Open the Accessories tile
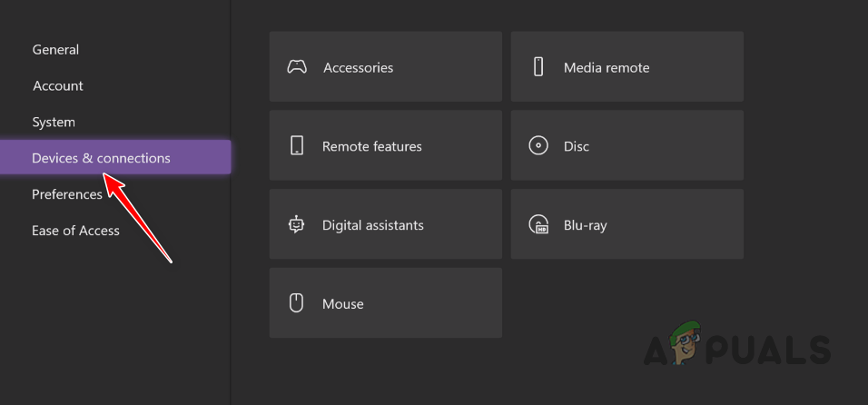The height and width of the screenshot is (405, 868). [x=385, y=66]
